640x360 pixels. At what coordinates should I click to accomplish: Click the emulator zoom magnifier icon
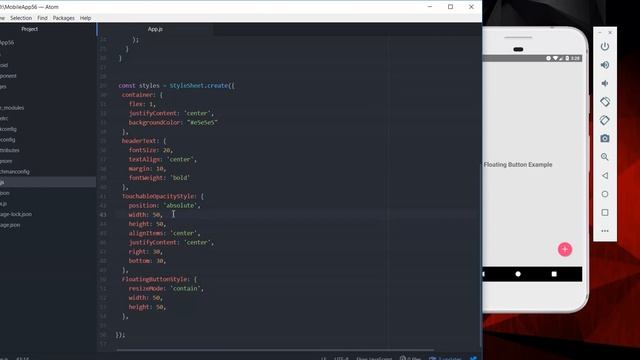[x=605, y=157]
